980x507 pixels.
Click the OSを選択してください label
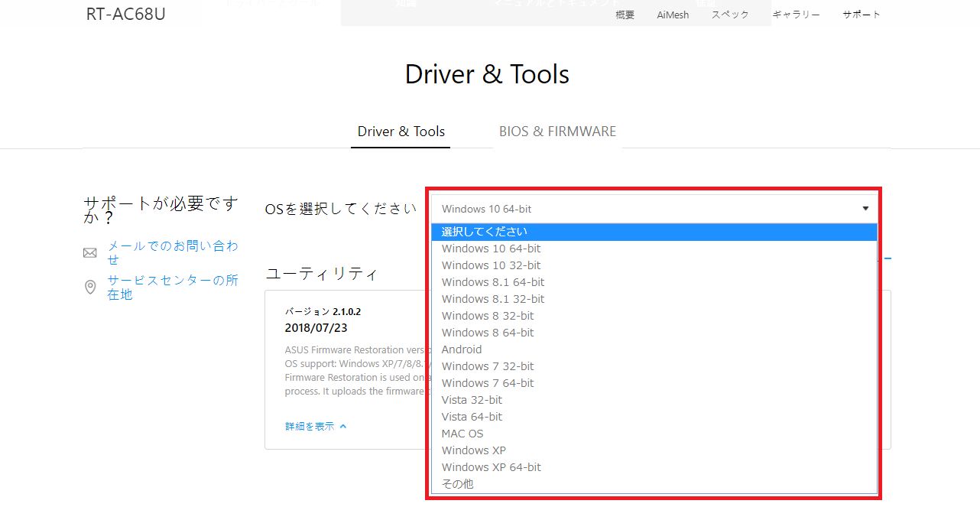[341, 209]
